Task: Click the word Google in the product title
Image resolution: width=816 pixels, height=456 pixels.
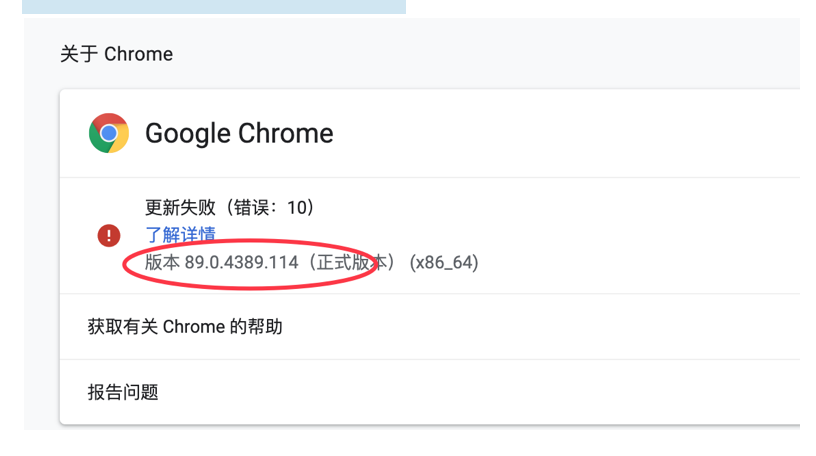Action: pyautogui.click(x=188, y=134)
